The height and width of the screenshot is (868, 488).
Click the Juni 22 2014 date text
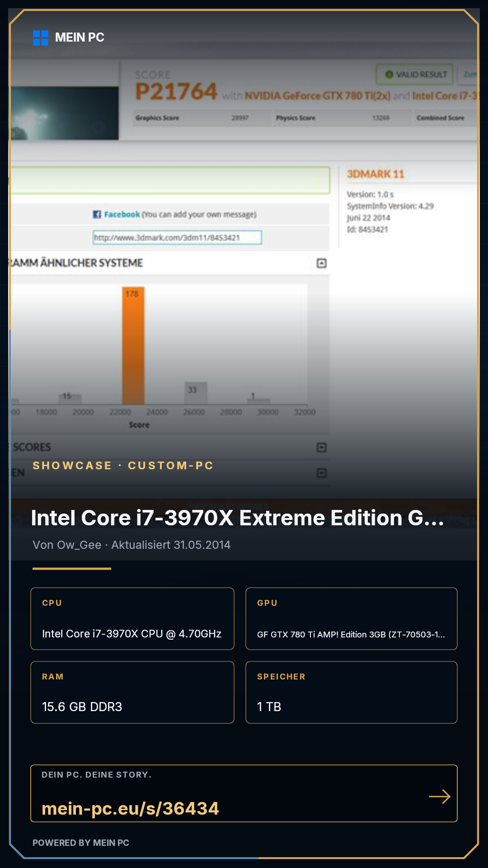tap(368, 218)
